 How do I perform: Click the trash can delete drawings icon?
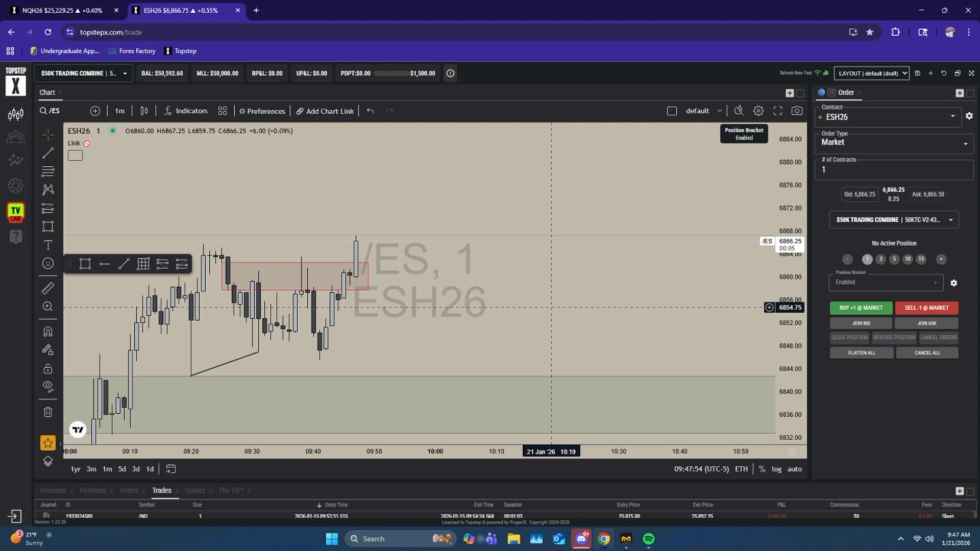click(48, 412)
